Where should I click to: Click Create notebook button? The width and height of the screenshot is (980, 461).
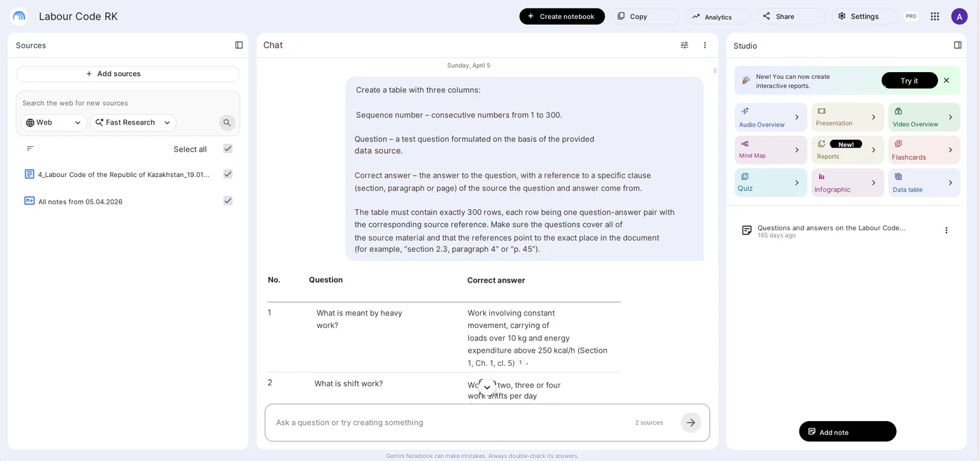tap(562, 16)
